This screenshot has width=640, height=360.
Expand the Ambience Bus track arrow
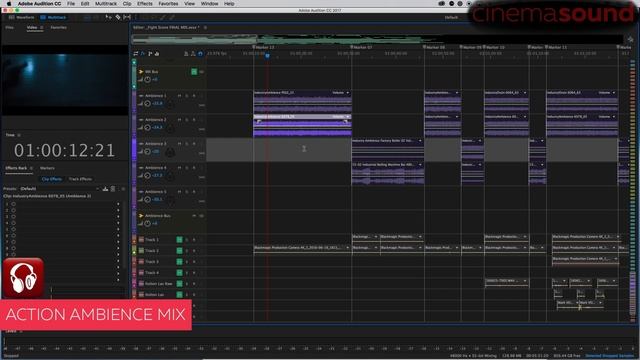[x=141, y=216]
